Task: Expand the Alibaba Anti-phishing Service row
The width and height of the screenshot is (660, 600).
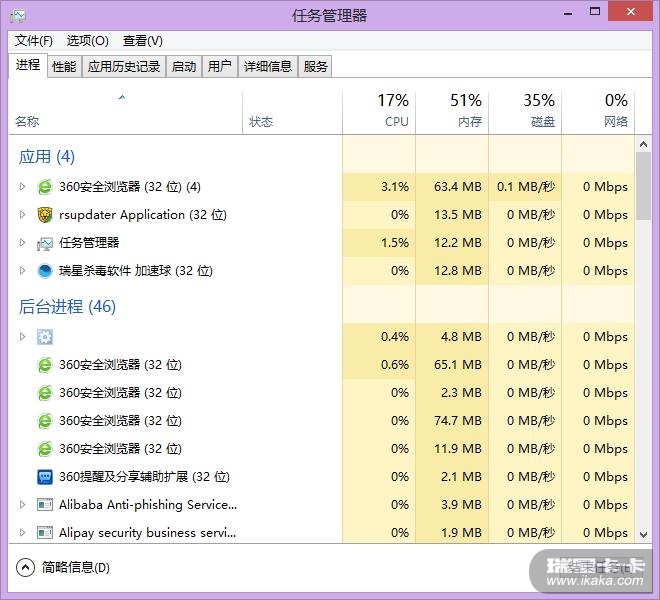Action: 22,504
